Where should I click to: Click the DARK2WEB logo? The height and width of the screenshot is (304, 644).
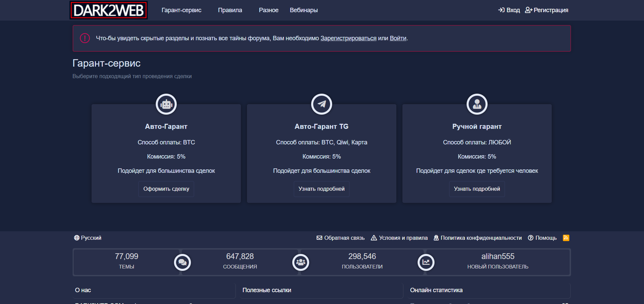pos(108,10)
